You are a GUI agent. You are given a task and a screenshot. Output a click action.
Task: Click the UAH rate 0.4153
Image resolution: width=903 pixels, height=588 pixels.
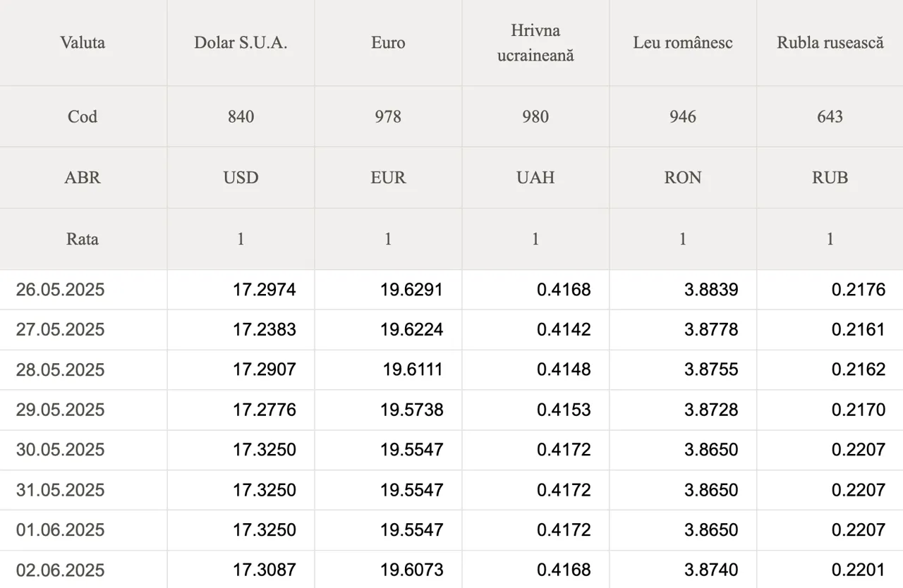point(564,410)
